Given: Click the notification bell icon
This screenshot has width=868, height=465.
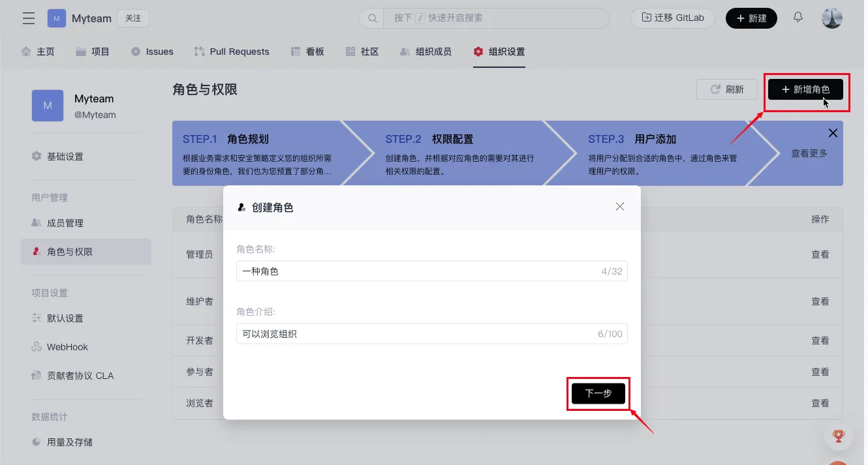Looking at the screenshot, I should (x=798, y=18).
